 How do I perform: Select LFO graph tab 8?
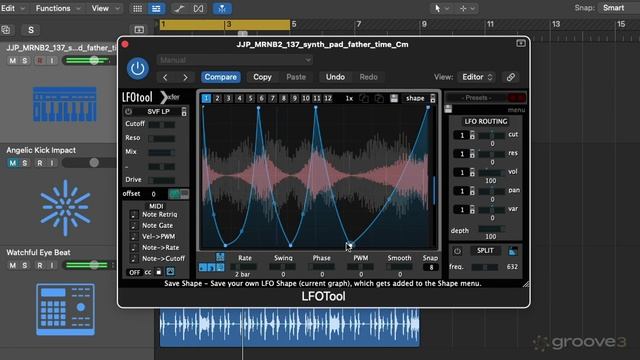pyautogui.click(x=284, y=98)
